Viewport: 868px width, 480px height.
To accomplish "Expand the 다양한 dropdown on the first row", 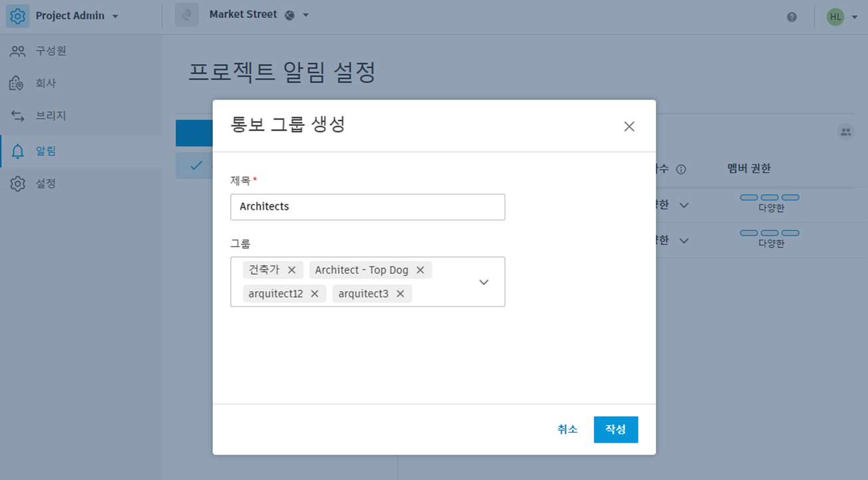I will point(684,204).
